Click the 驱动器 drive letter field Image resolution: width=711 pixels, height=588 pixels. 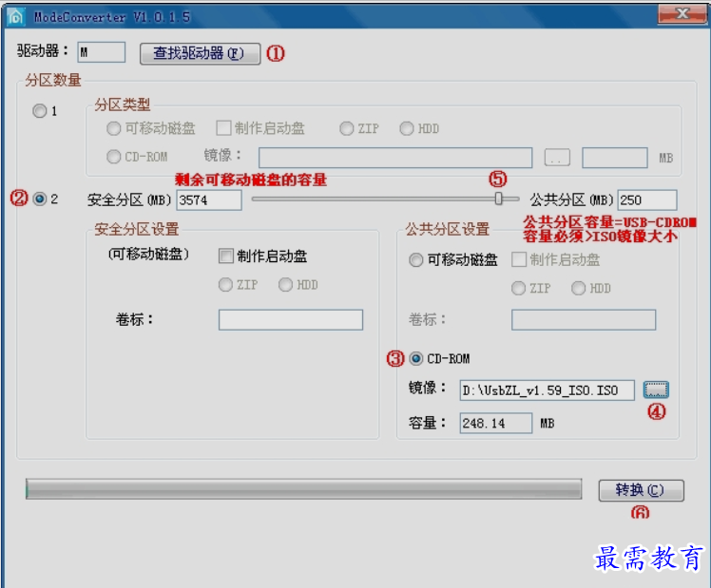click(x=102, y=52)
